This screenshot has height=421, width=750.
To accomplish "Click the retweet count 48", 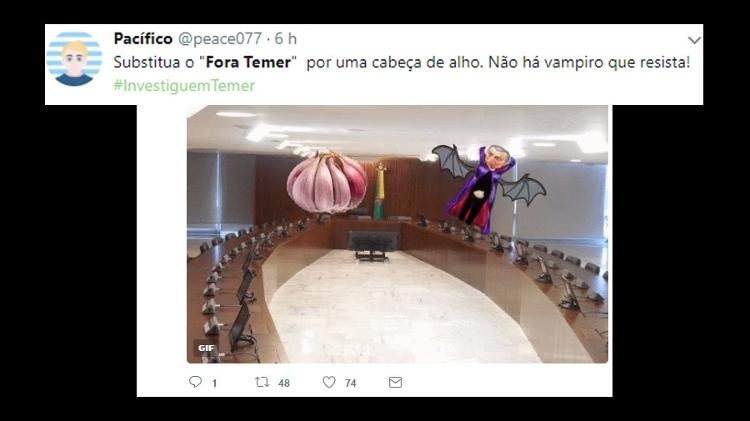I will tap(284, 383).
